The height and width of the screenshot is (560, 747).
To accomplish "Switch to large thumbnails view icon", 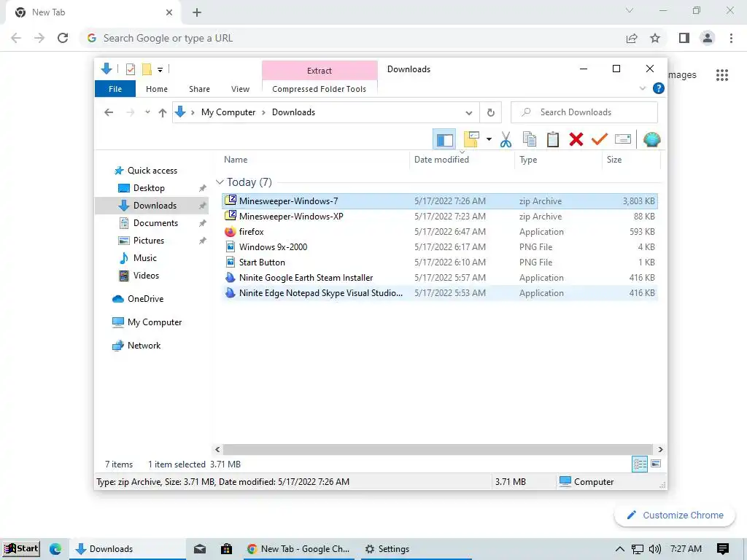I will (656, 464).
